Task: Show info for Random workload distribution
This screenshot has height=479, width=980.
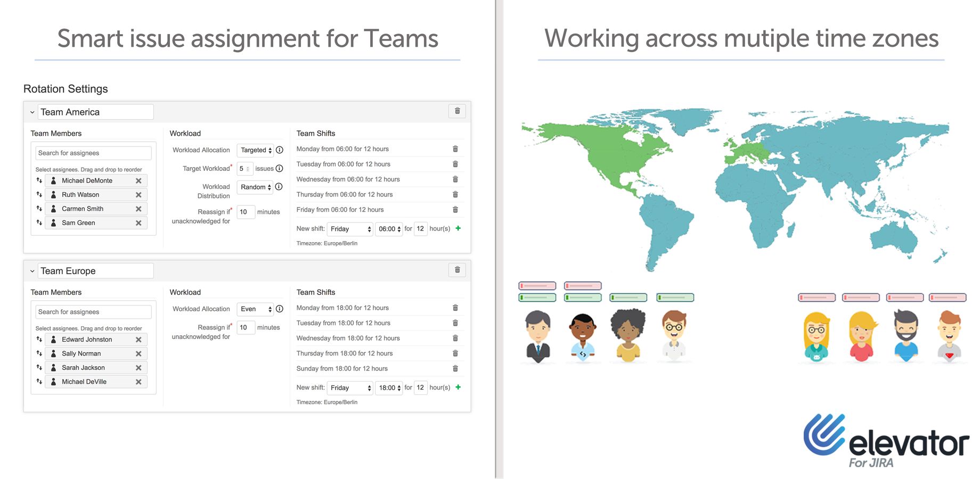Action: (279, 187)
